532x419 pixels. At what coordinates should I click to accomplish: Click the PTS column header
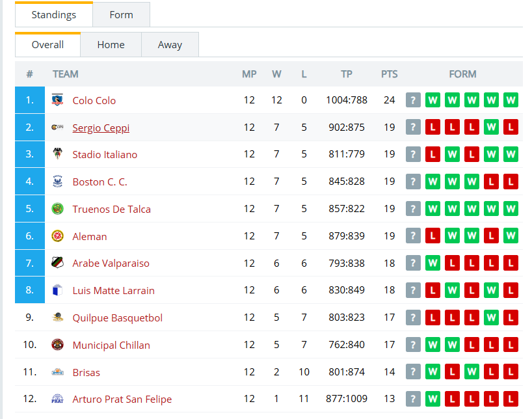[389, 74]
